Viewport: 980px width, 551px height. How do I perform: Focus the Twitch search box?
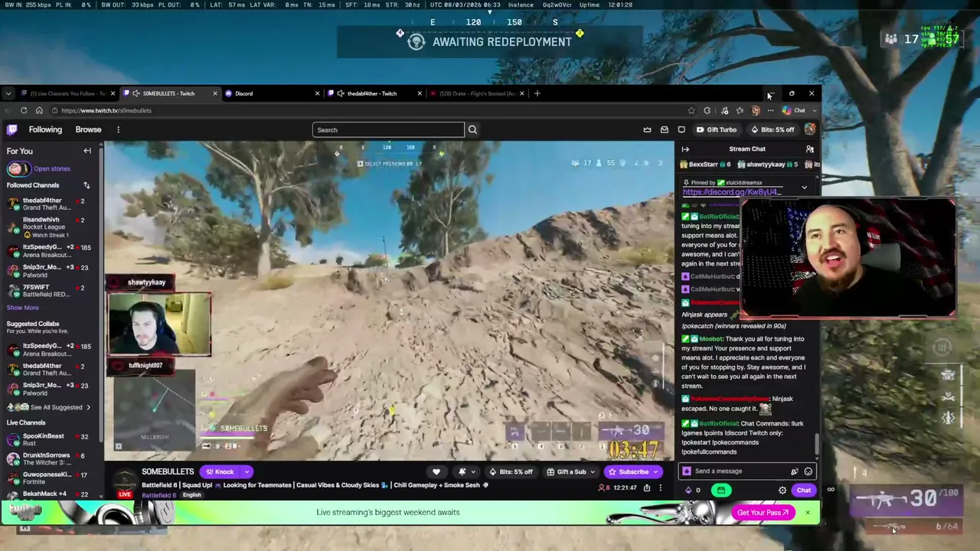[x=388, y=130]
